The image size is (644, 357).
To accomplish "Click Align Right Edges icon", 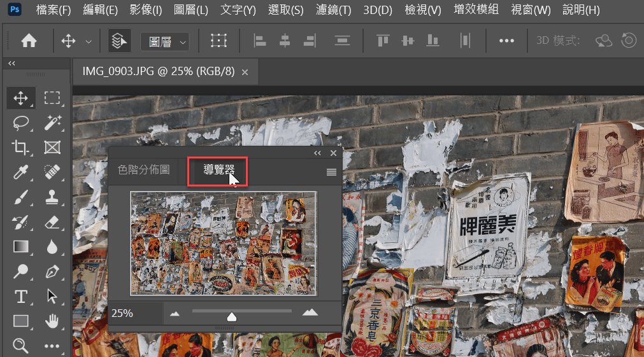I will (310, 41).
